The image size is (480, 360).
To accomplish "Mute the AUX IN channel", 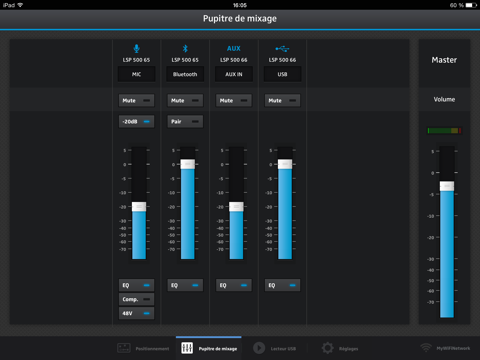I will click(234, 100).
